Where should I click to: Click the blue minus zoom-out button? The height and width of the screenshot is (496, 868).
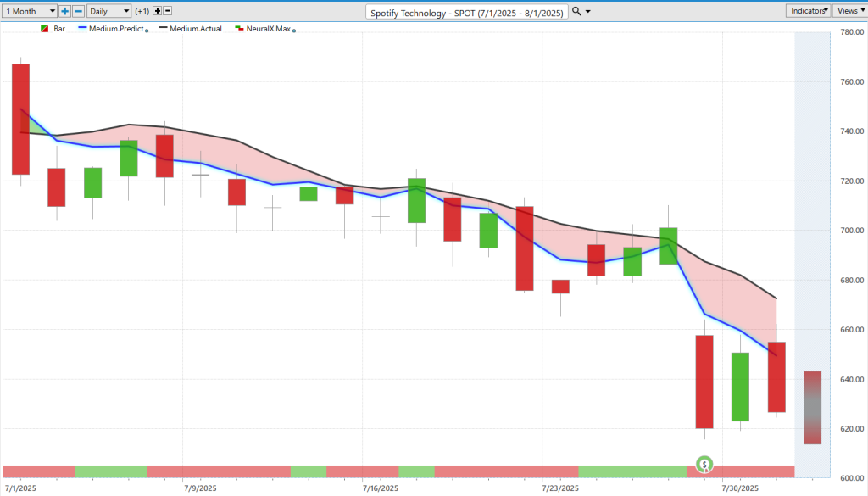click(78, 11)
